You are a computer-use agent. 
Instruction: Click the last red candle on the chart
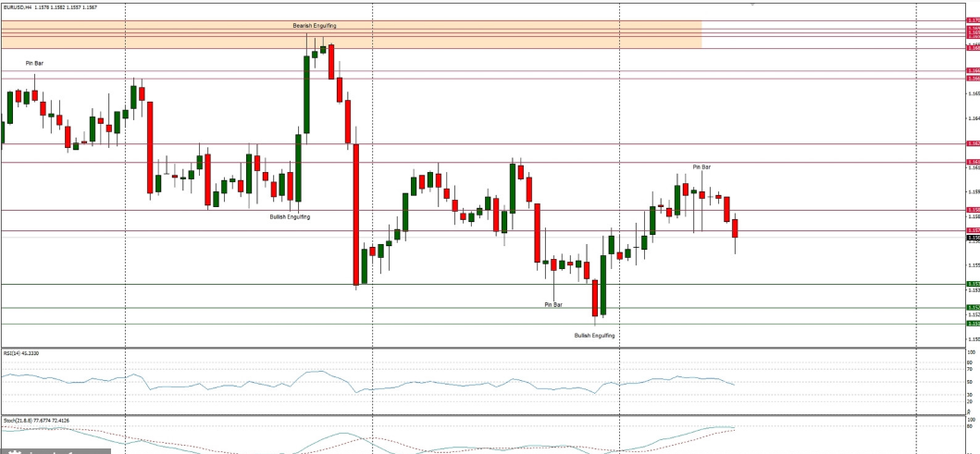click(735, 229)
